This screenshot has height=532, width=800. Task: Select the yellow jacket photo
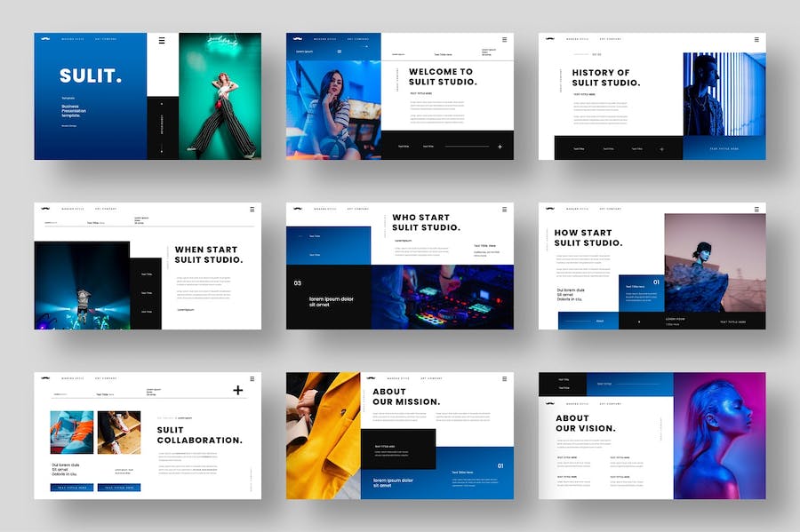pos(323,435)
